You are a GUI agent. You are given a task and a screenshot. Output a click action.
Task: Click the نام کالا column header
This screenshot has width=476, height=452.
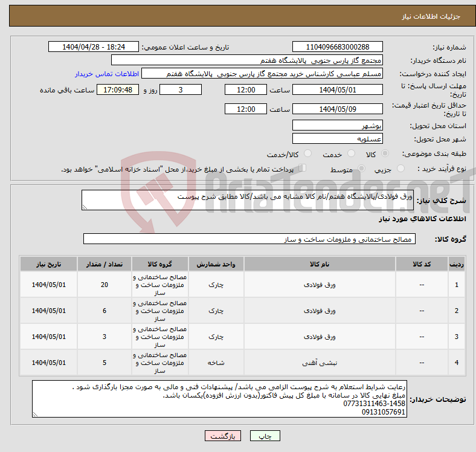pyautogui.click(x=320, y=264)
